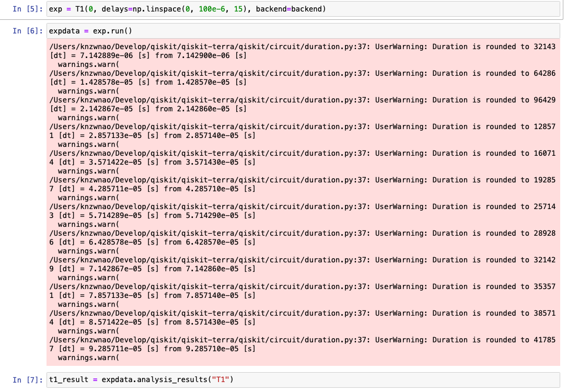Click the value 2.857133e-05 in output

click(115, 135)
